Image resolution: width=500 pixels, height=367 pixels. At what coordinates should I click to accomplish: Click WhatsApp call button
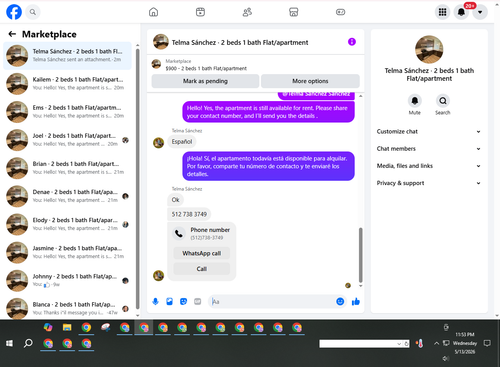tap(202, 253)
